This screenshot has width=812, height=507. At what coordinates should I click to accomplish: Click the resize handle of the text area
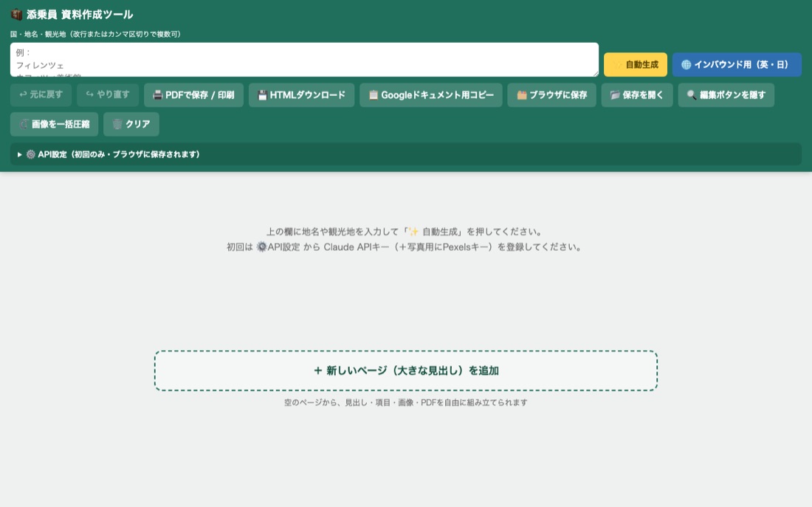pyautogui.click(x=595, y=73)
